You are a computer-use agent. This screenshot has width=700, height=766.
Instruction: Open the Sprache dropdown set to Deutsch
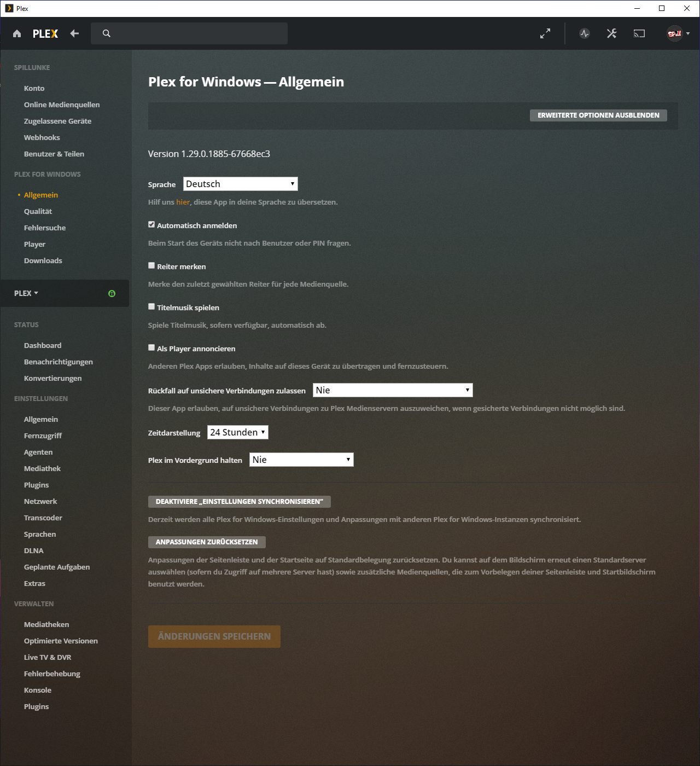click(241, 184)
